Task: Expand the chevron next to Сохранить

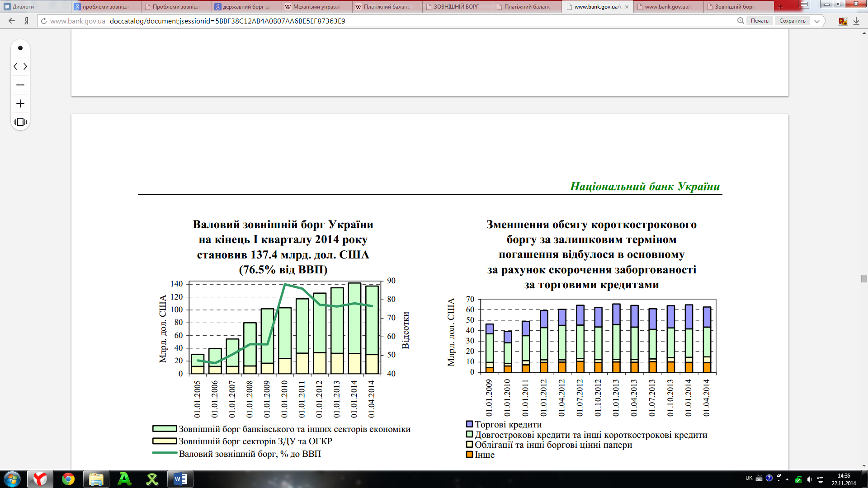Action: tap(817, 21)
